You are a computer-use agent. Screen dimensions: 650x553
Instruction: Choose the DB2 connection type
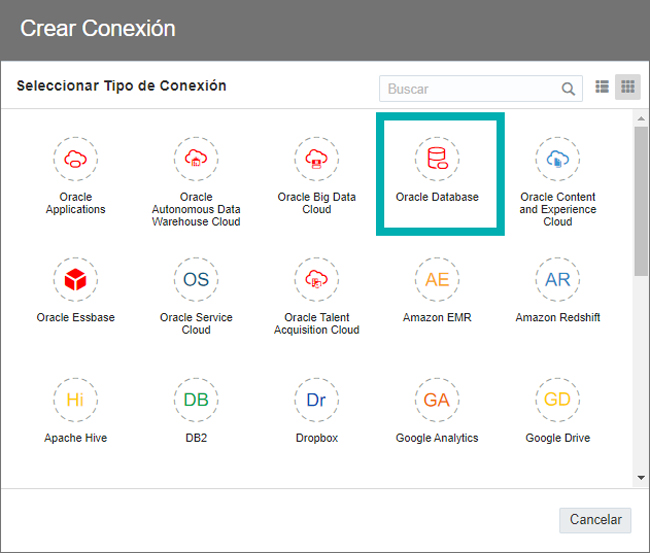coord(196,400)
